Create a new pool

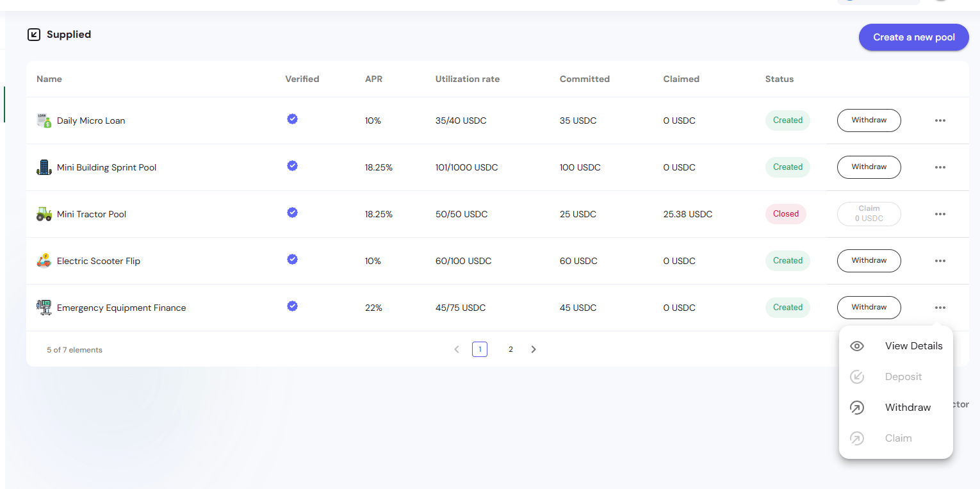pyautogui.click(x=913, y=37)
